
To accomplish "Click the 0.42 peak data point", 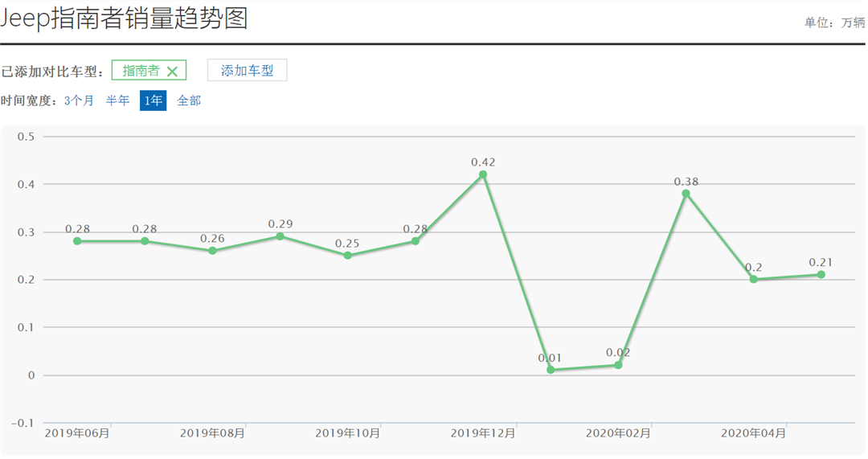I will click(483, 174).
